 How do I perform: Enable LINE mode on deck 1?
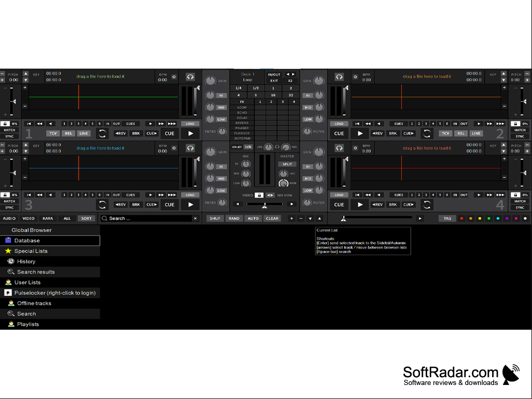(x=84, y=133)
